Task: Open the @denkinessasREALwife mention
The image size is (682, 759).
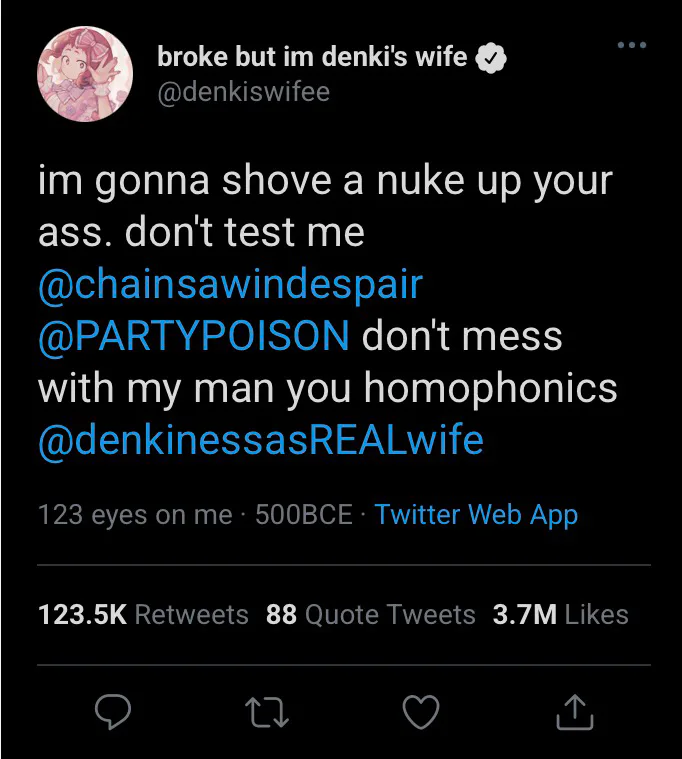Action: tap(260, 439)
